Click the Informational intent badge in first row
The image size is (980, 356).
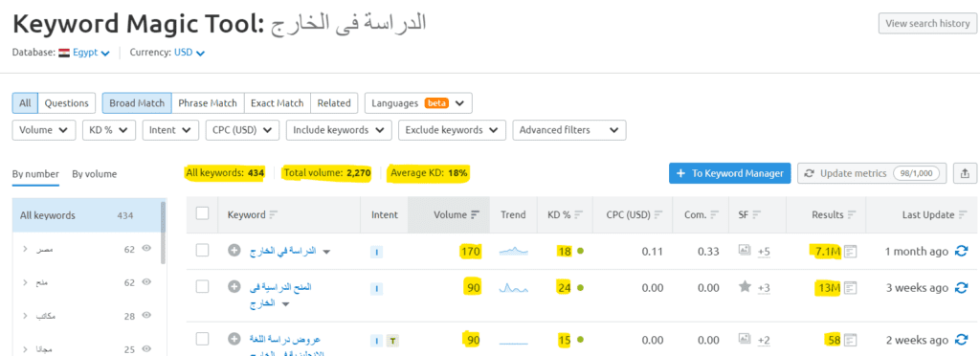(376, 252)
